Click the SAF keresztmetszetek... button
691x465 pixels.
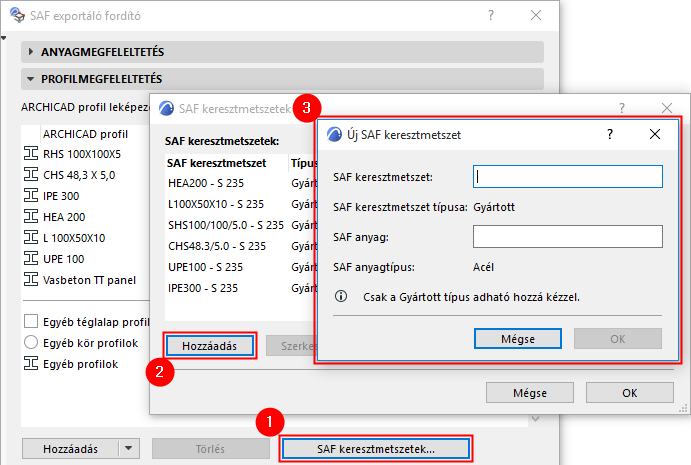pos(376,449)
